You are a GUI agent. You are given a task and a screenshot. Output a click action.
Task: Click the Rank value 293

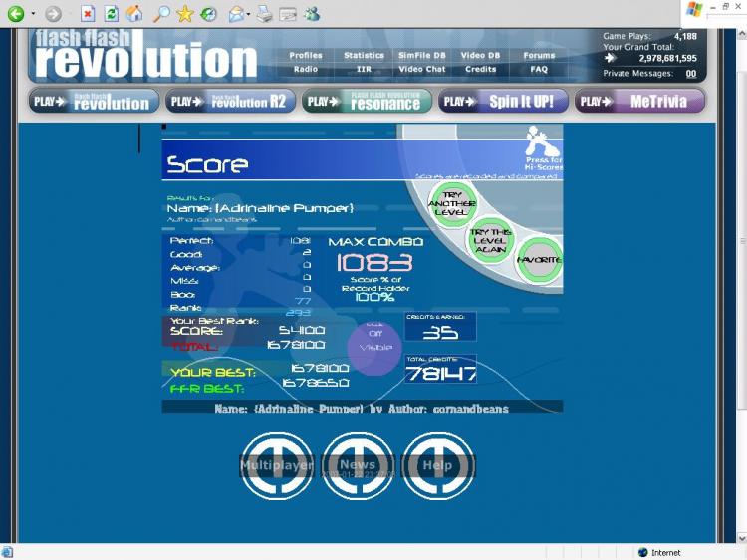point(298,313)
